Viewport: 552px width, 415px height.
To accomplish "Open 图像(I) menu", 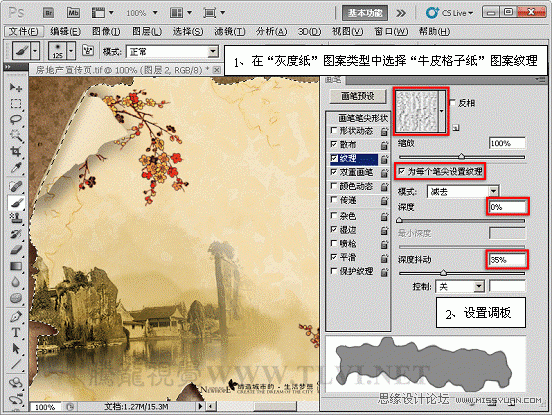I will click(106, 32).
